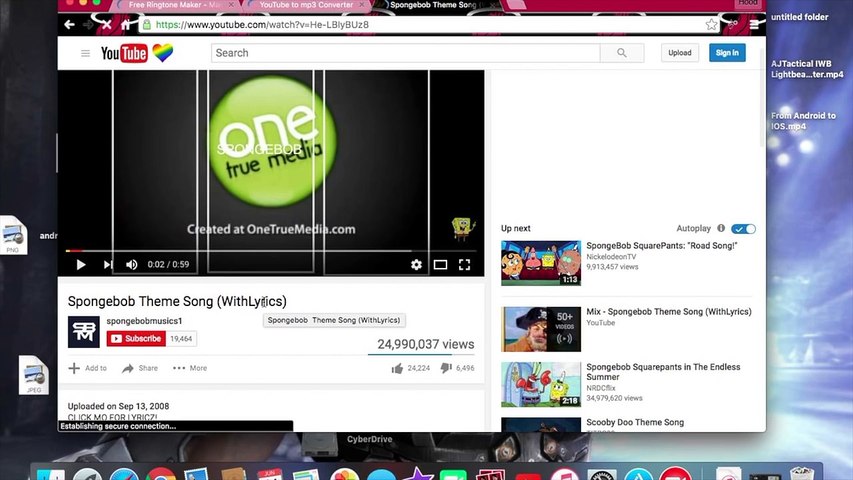Select untitled folder on the desktop
The image size is (853, 480).
(x=800, y=17)
